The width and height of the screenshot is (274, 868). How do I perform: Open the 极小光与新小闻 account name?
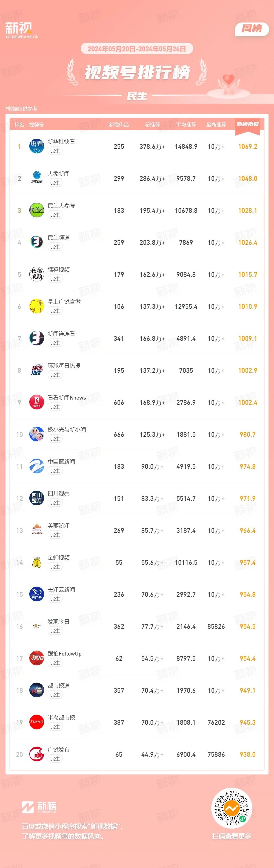click(67, 430)
